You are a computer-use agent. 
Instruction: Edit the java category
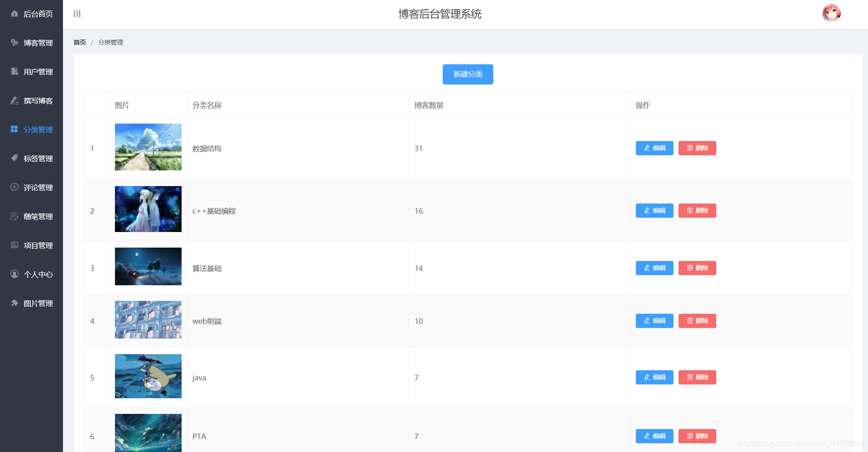[654, 377]
